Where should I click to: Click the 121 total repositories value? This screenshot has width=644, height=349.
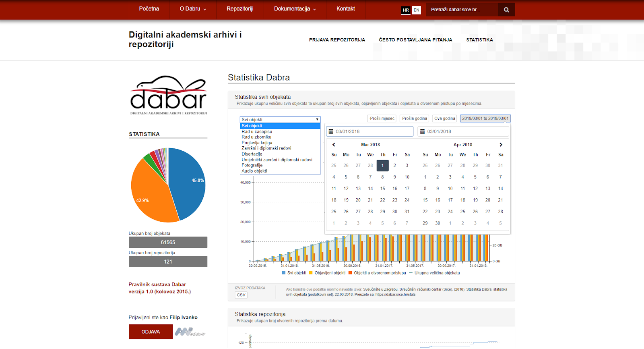click(x=168, y=262)
